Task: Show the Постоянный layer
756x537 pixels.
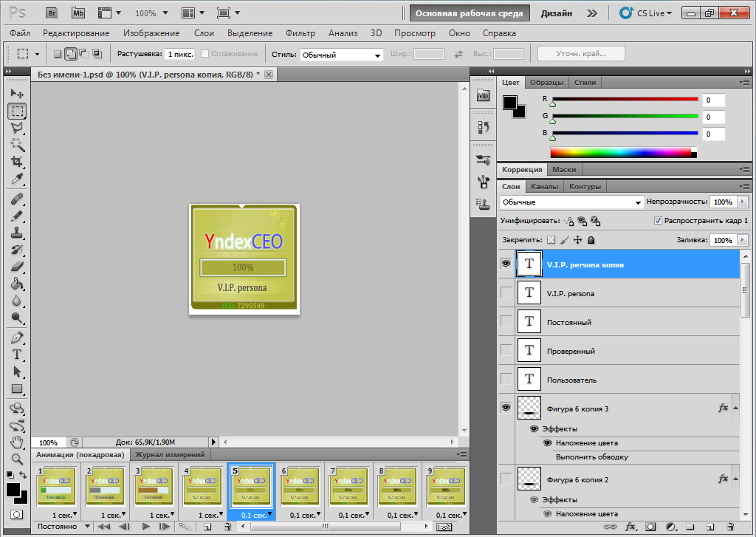Action: point(506,322)
